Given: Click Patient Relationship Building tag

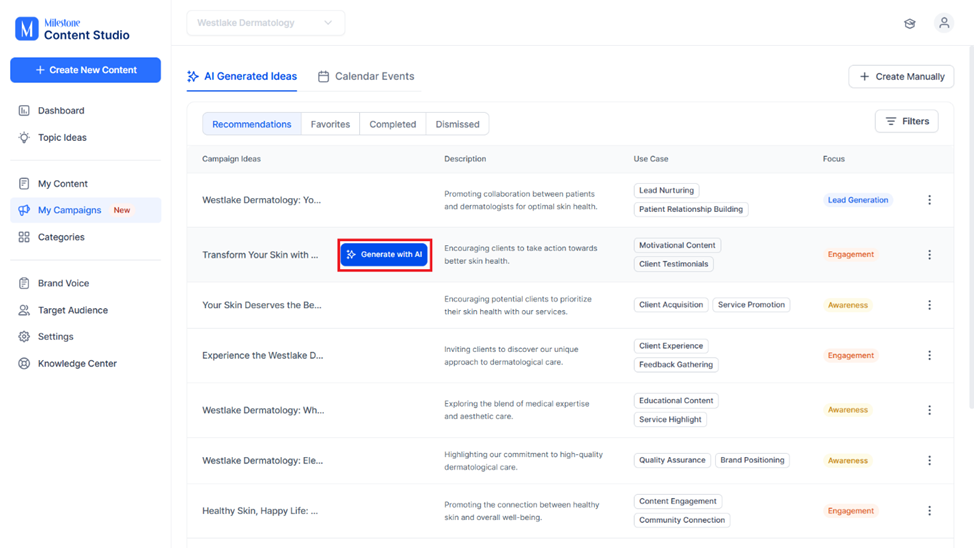Looking at the screenshot, I should [691, 209].
